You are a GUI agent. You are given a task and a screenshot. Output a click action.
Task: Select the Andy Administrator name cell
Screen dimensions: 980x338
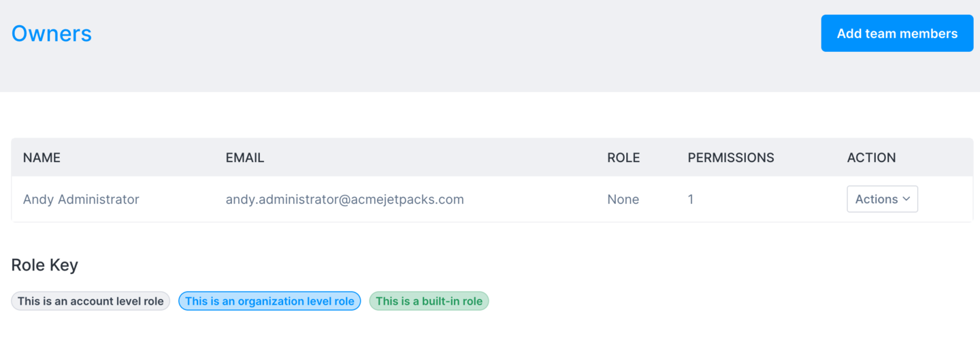[81, 199]
